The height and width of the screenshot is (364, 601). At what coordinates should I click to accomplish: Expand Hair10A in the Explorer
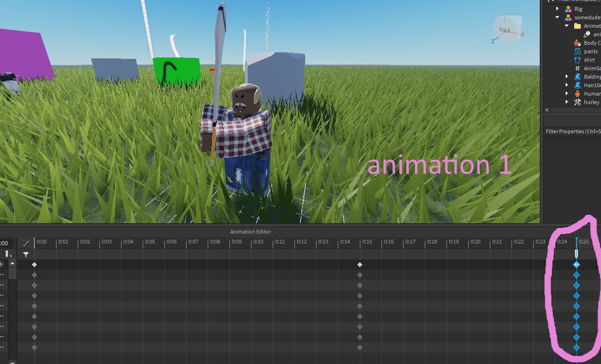567,85
